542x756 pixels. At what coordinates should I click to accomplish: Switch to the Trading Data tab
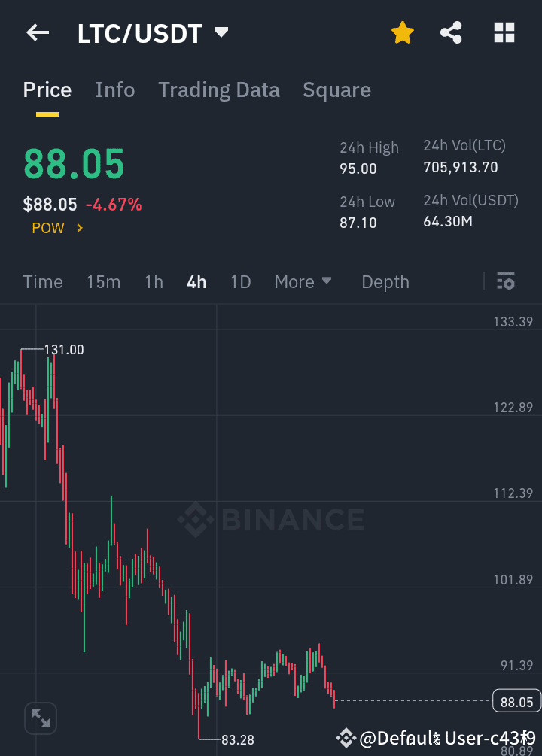[x=218, y=90]
